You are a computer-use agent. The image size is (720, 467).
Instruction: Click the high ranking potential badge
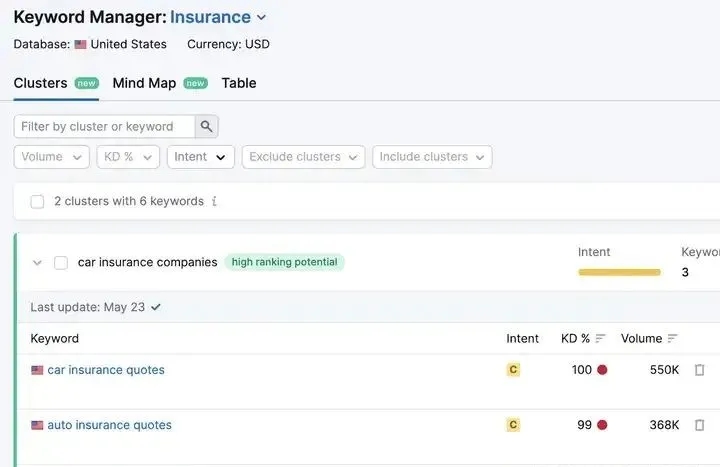click(x=284, y=262)
